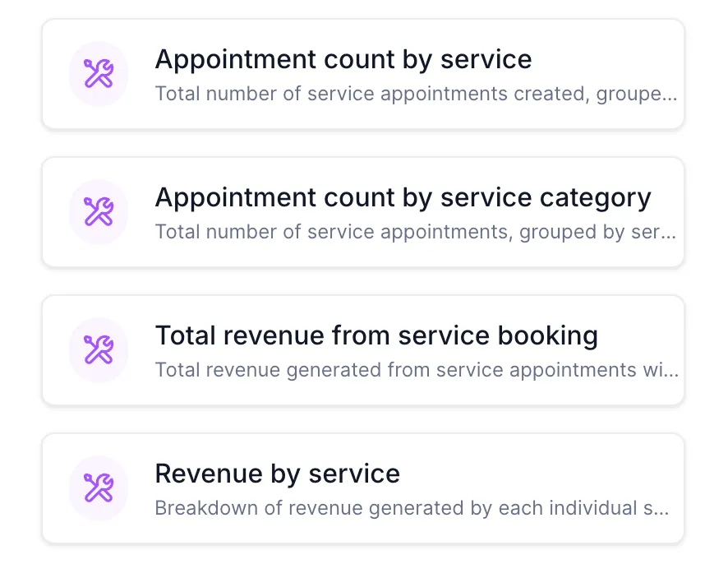Click blank area right of Revenue by service title
Image resolution: width=728 pixels, height=564 pixels.
coord(538,474)
